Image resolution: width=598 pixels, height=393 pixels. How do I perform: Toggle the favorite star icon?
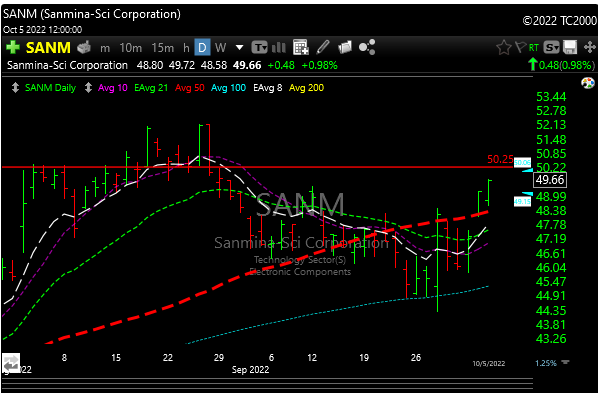tap(503, 48)
